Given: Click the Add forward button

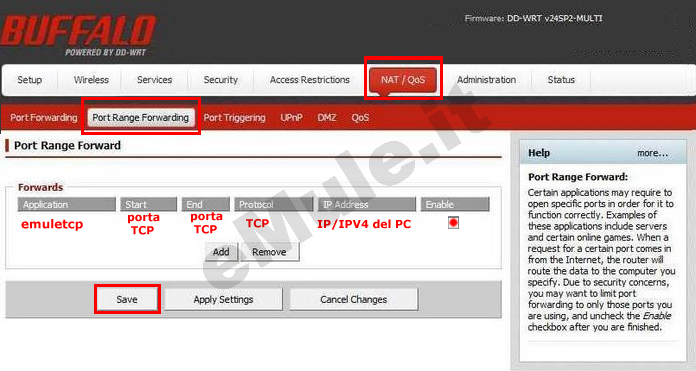Looking at the screenshot, I should [x=221, y=252].
